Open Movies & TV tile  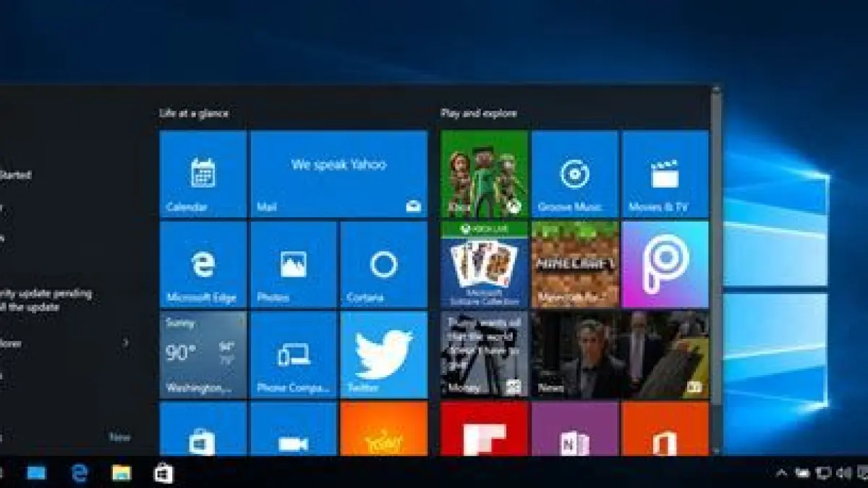pos(665,174)
